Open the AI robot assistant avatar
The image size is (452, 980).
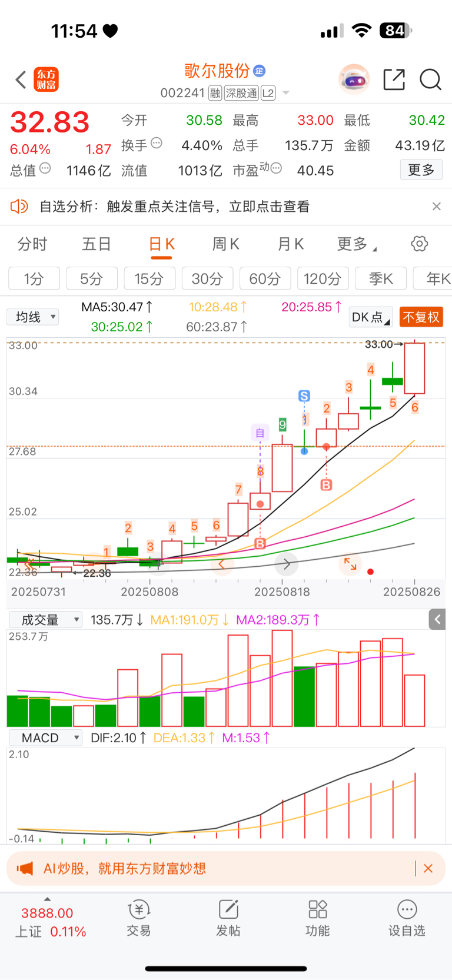pos(354,79)
